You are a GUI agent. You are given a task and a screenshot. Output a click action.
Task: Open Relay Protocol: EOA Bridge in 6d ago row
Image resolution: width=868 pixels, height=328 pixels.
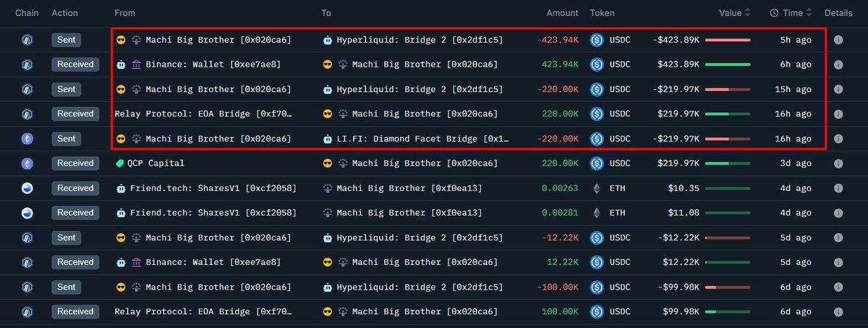(203, 311)
